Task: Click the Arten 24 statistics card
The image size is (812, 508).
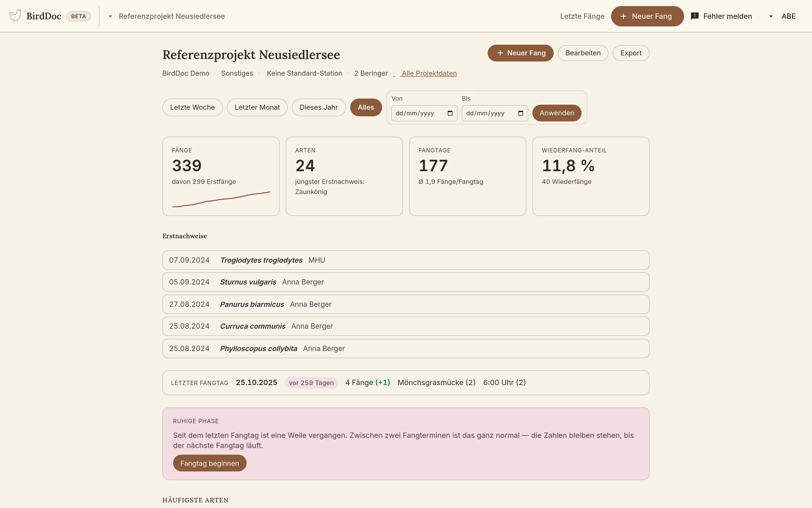Action: 344,176
